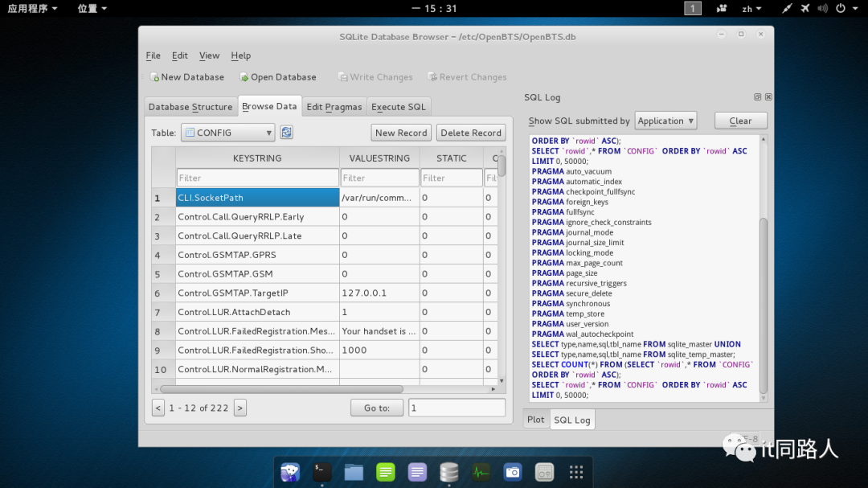
Task: Click the airplane mode icon in top bar
Action: (x=805, y=8)
